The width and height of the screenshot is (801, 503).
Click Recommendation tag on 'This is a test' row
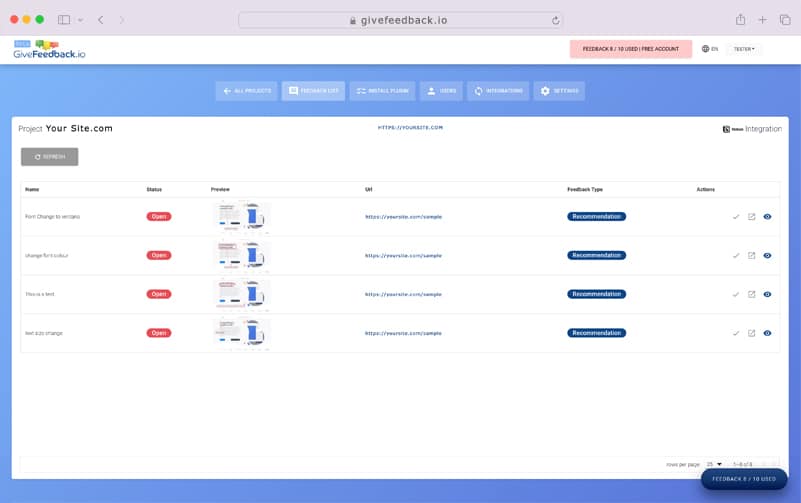597,294
